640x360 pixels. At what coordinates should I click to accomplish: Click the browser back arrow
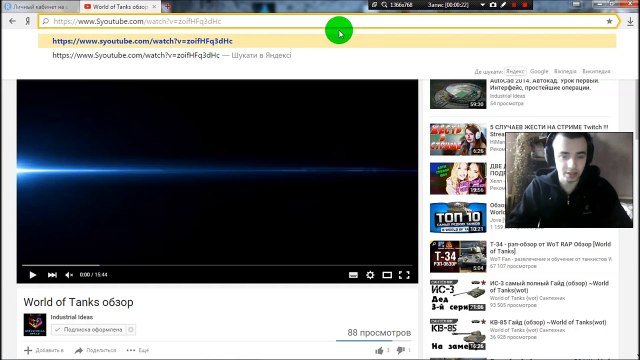click(12, 21)
